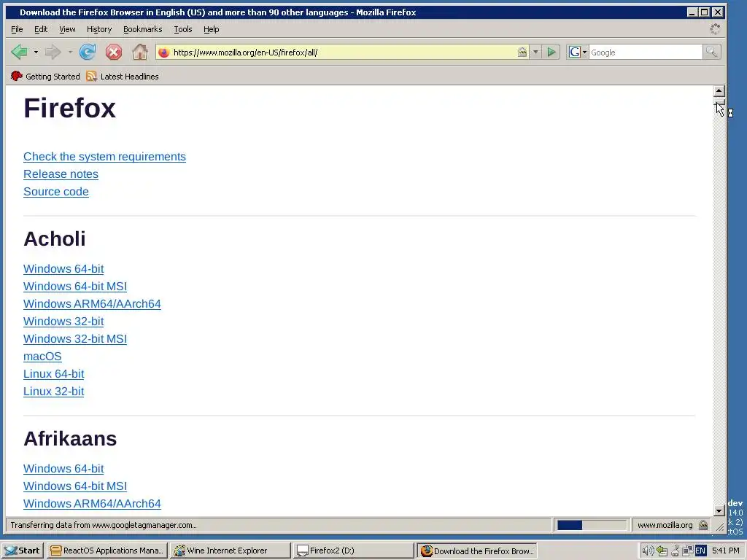Click the Latest Headlines bookmark label

click(129, 76)
